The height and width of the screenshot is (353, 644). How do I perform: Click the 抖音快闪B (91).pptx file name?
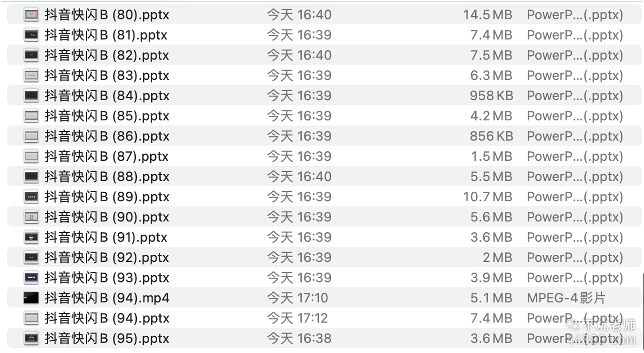106,237
